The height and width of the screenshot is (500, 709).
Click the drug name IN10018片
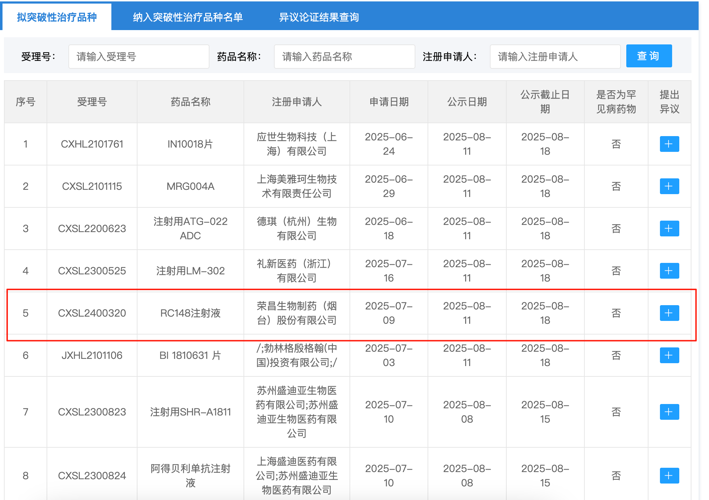[x=190, y=144]
